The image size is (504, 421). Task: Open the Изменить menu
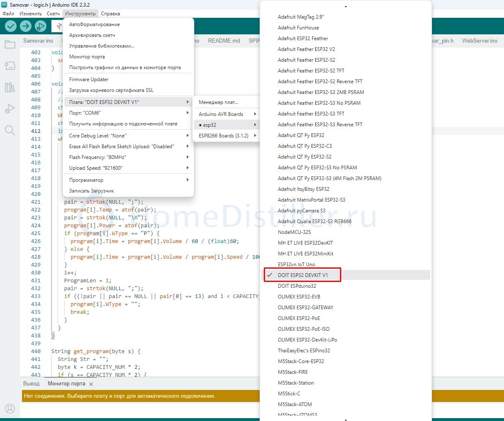[x=31, y=14]
